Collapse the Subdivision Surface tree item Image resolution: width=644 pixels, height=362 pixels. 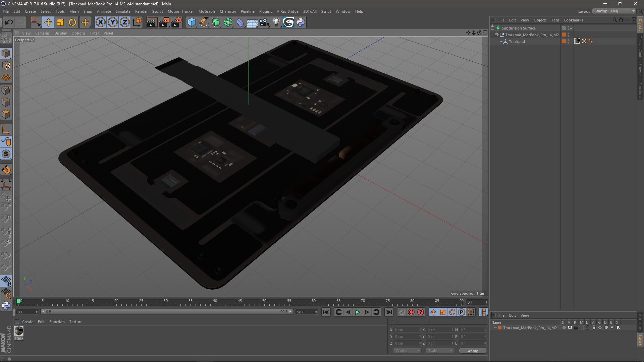(x=493, y=28)
